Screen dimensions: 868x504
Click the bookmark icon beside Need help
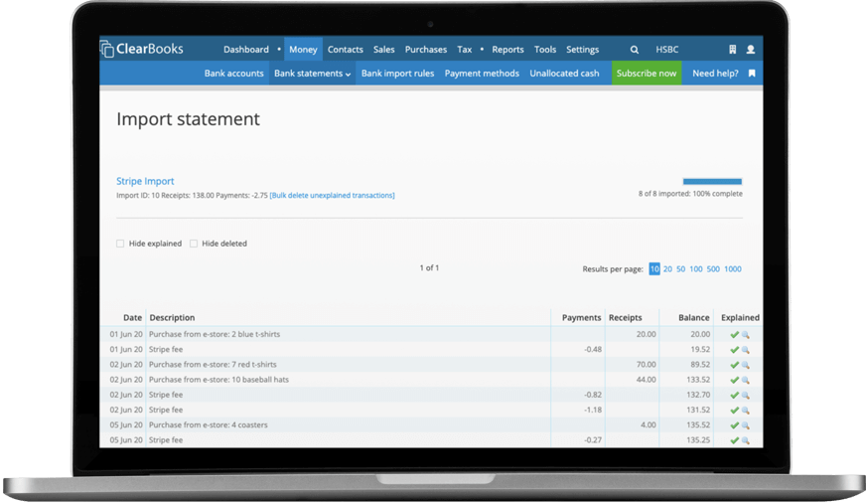pos(752,74)
